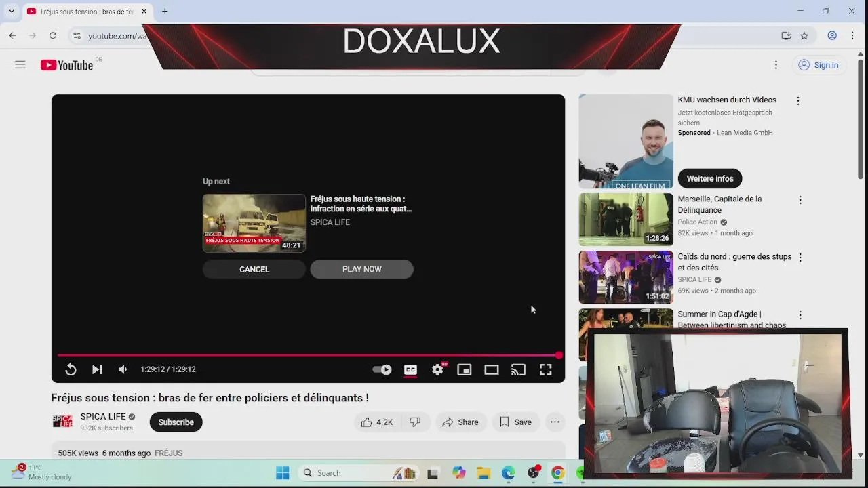Share the video

click(460, 422)
